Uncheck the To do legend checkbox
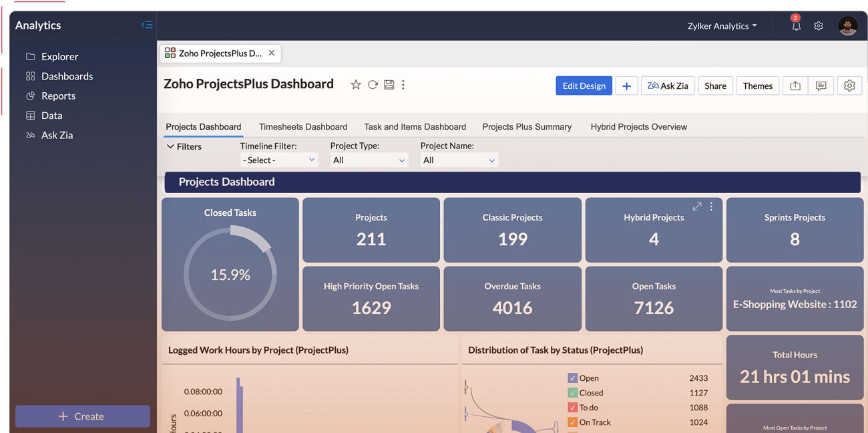The image size is (868, 433). (572, 408)
